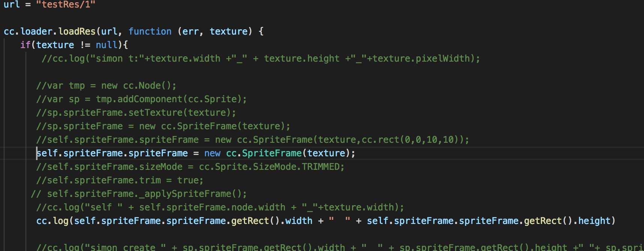Click the null keyword in the if condition

pyautogui.click(x=107, y=45)
